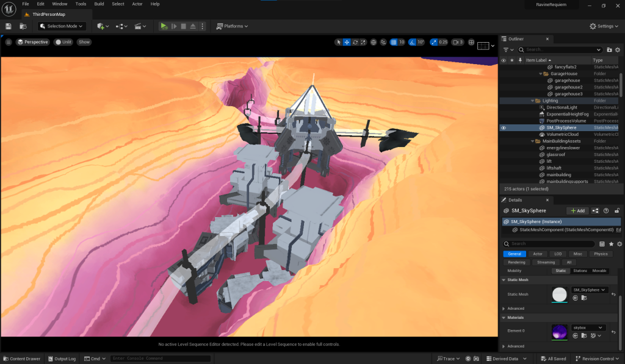Screen dimensions: 625x364
Task: Click the Skip/Advance frame button
Action: 174,26
